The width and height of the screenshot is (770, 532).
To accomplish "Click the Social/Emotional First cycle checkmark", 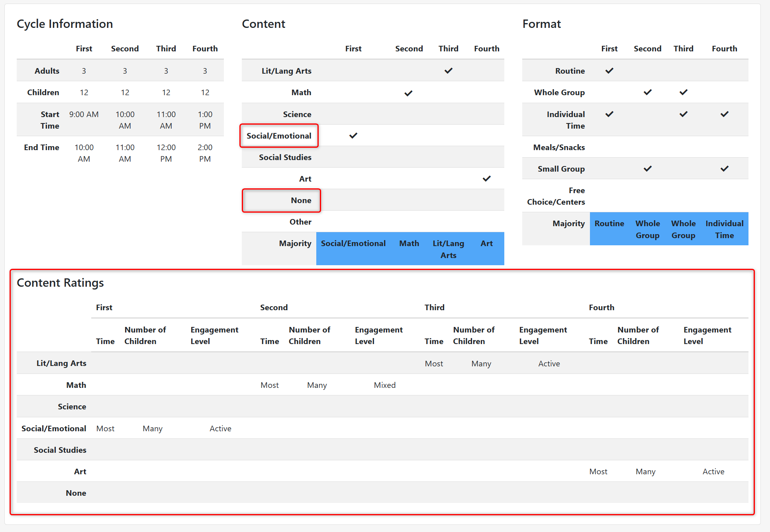I will [x=353, y=136].
